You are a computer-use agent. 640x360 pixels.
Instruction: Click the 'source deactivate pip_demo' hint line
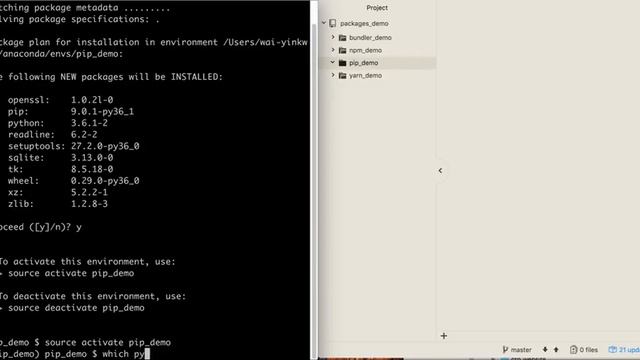click(76, 308)
